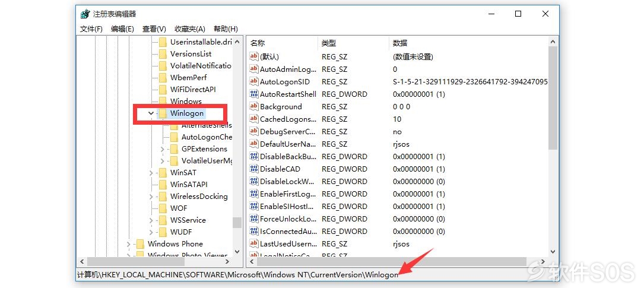Screen dimensions: 644x288
Task: Select the WiFiDirectAPI folder icon
Action: click(163, 90)
